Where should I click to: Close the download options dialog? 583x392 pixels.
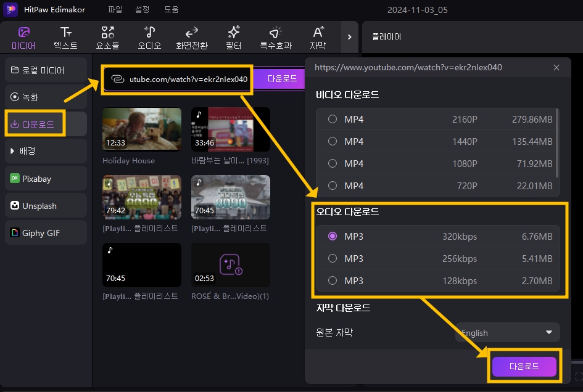(556, 68)
